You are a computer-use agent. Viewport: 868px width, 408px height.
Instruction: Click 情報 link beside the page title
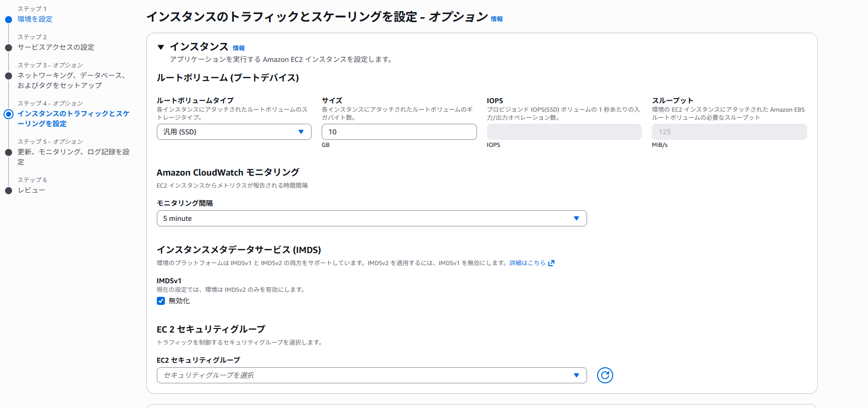[x=497, y=19]
